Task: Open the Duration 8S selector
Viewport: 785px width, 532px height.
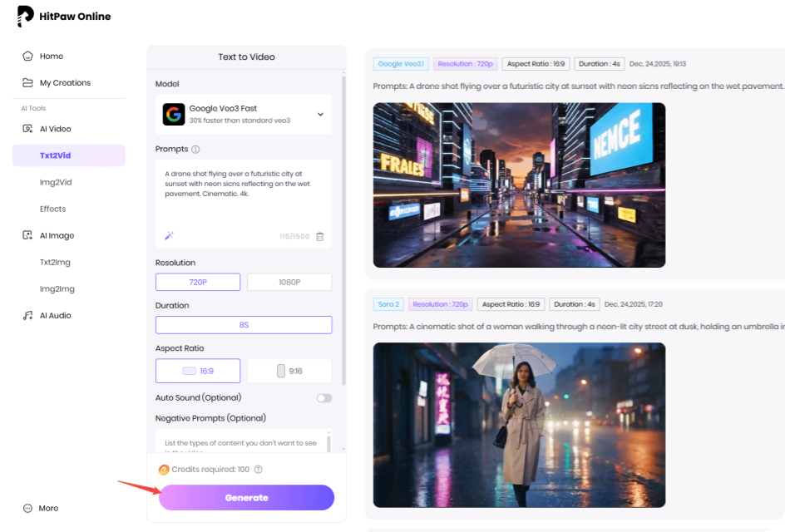Action: (244, 324)
